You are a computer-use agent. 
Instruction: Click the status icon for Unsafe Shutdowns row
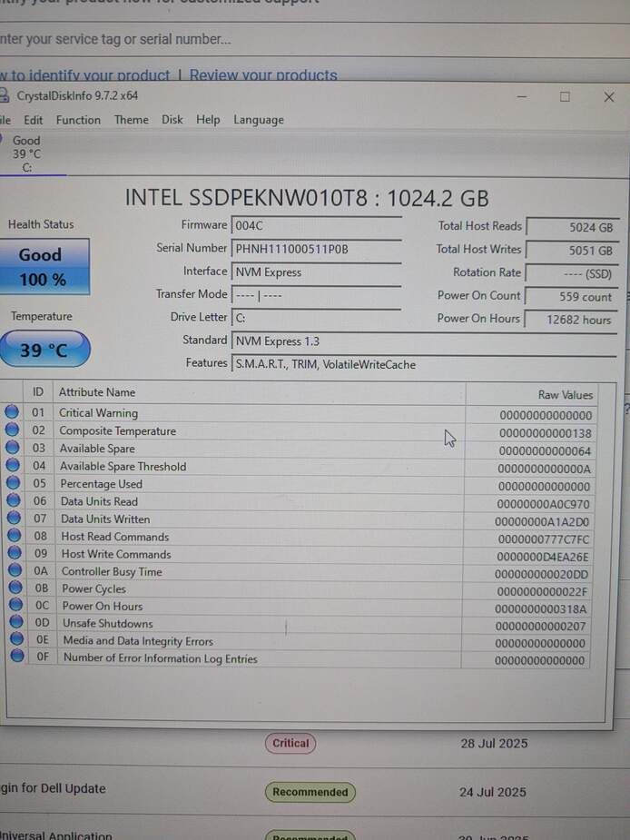(15, 623)
